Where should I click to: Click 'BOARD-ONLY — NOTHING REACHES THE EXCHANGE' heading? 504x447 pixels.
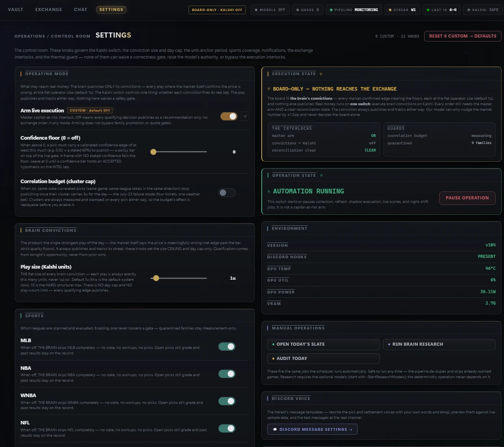[335, 89]
